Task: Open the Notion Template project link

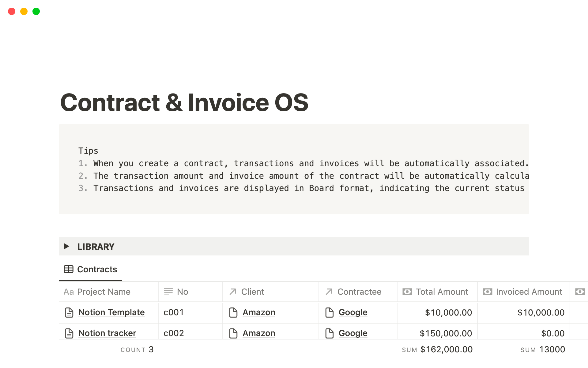Action: click(111, 312)
